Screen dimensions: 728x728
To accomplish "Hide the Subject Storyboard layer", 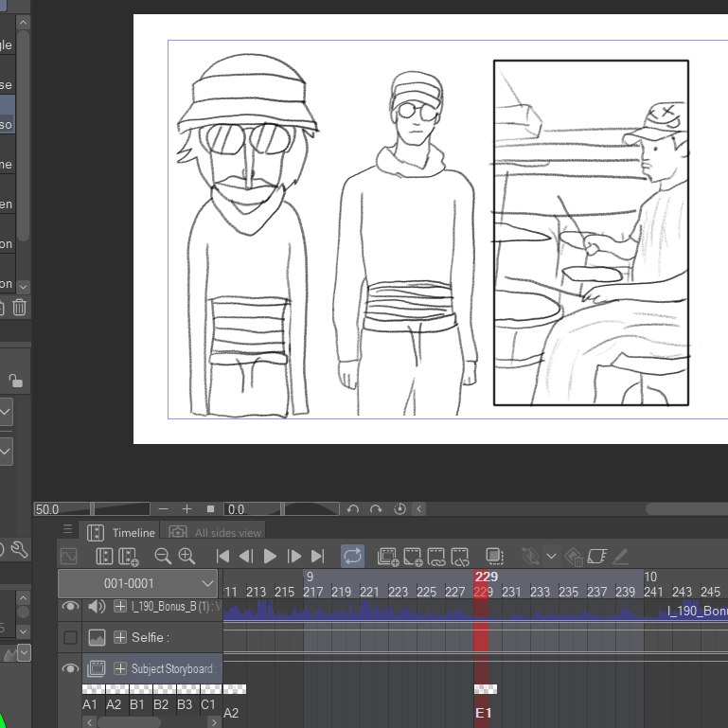I will click(x=70, y=668).
